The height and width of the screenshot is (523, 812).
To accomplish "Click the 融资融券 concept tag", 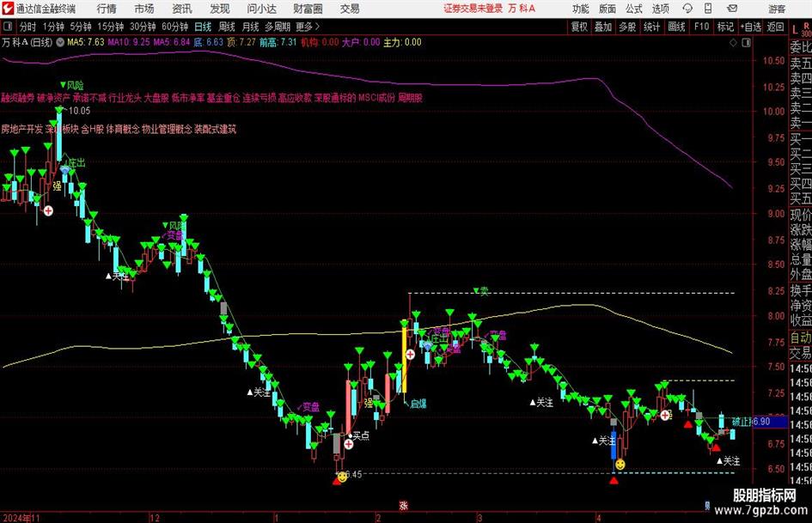I will (x=17, y=98).
